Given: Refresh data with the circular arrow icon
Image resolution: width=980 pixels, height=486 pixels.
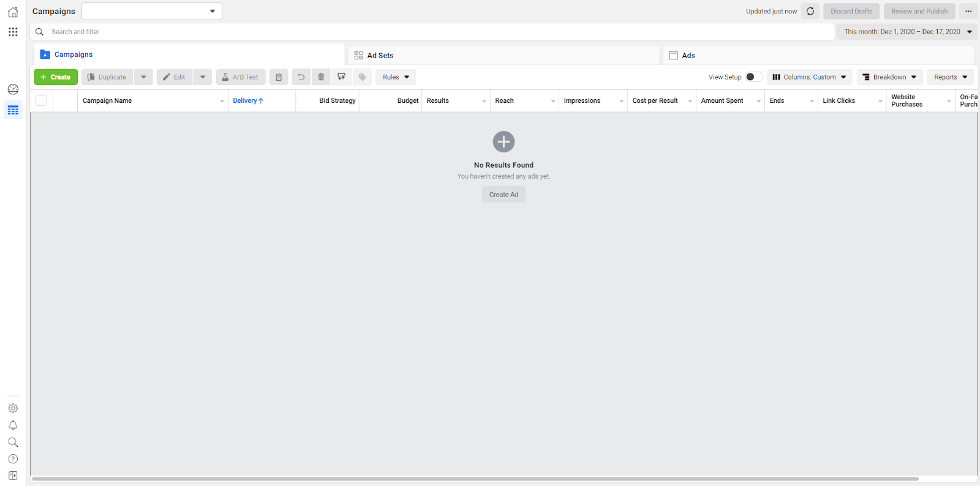Looking at the screenshot, I should tap(810, 11).
